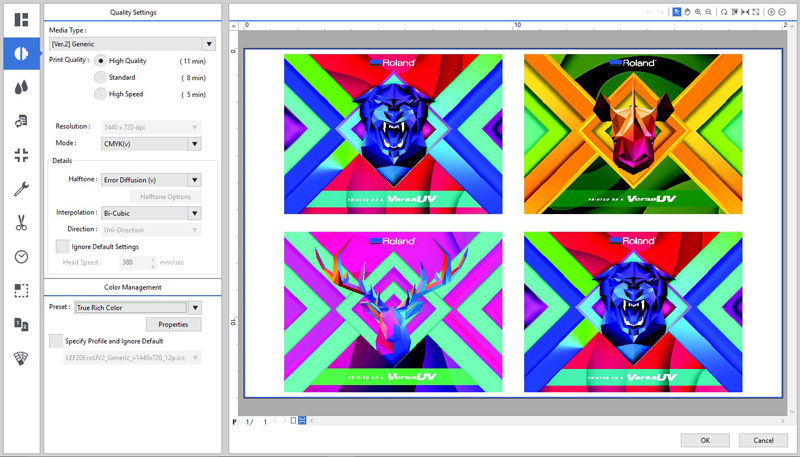
Task: Enable Ignore Default Settings checkbox
Action: pos(62,246)
